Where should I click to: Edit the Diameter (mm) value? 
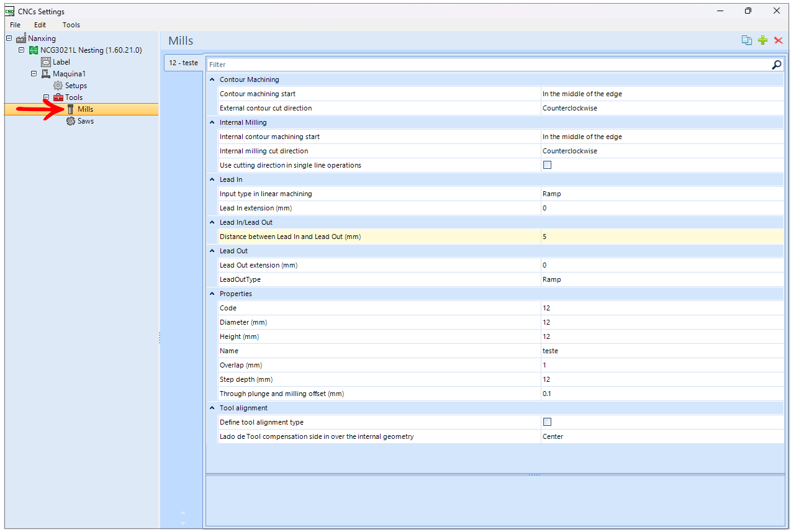point(662,322)
